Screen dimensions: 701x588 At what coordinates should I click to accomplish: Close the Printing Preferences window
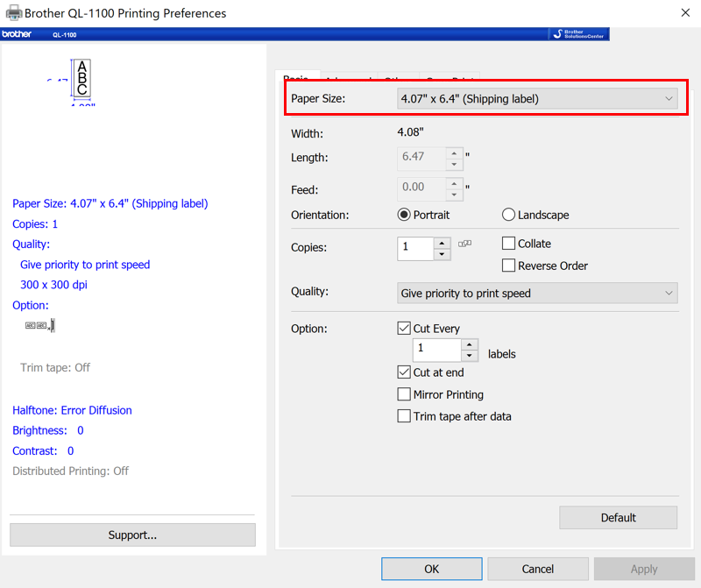tap(685, 13)
